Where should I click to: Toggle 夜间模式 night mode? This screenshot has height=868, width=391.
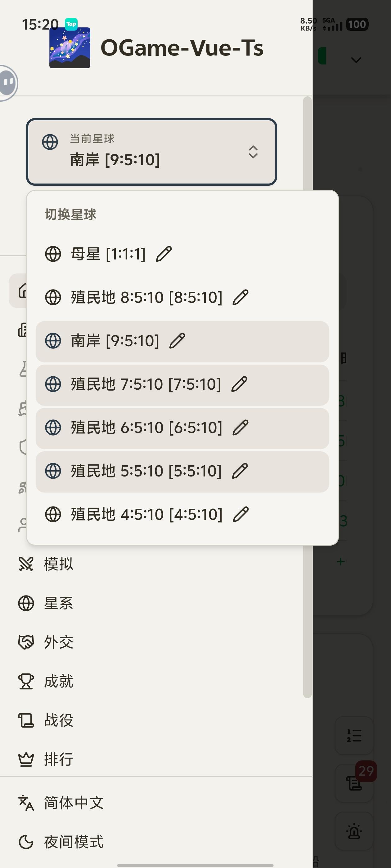(74, 842)
